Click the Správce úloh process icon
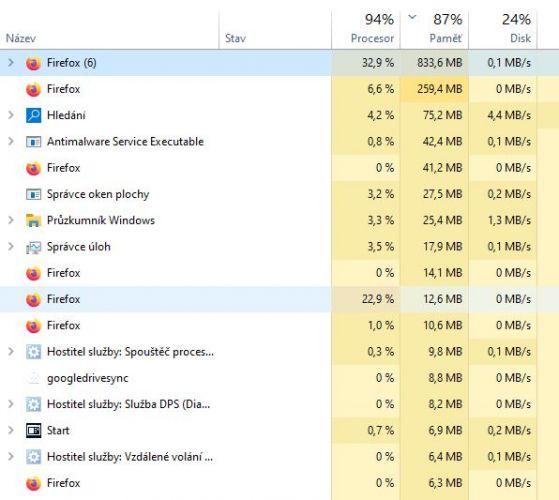 pos(33,247)
